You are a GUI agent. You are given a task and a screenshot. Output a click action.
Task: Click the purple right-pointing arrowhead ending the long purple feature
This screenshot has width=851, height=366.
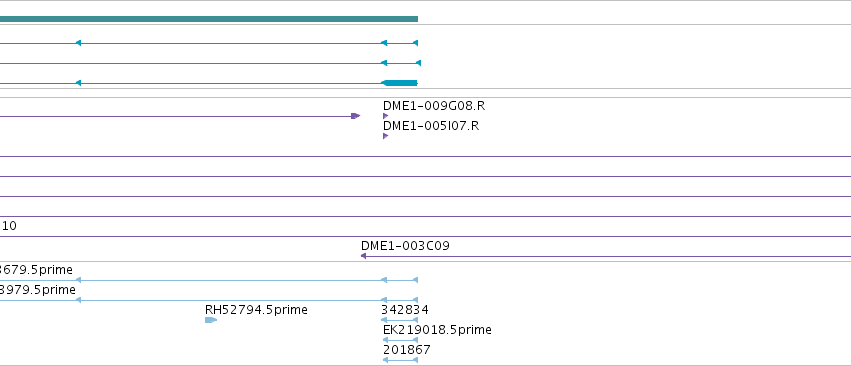click(355, 116)
